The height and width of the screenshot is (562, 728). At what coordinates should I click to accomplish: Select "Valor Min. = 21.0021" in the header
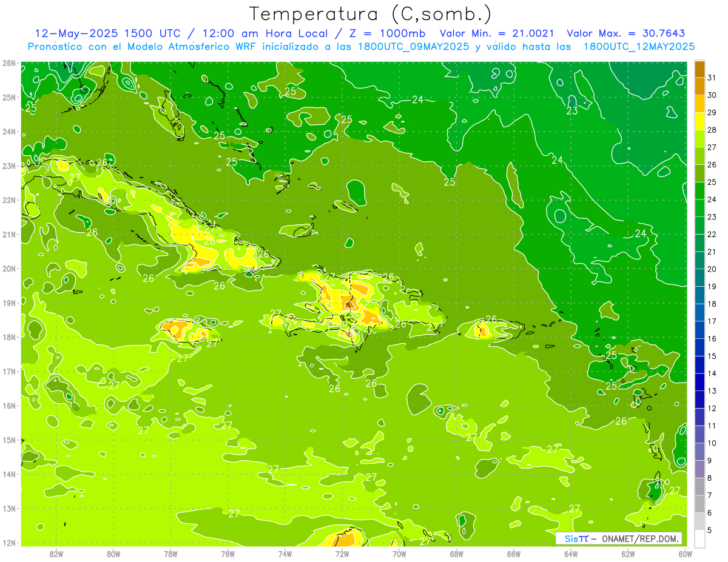(498, 33)
